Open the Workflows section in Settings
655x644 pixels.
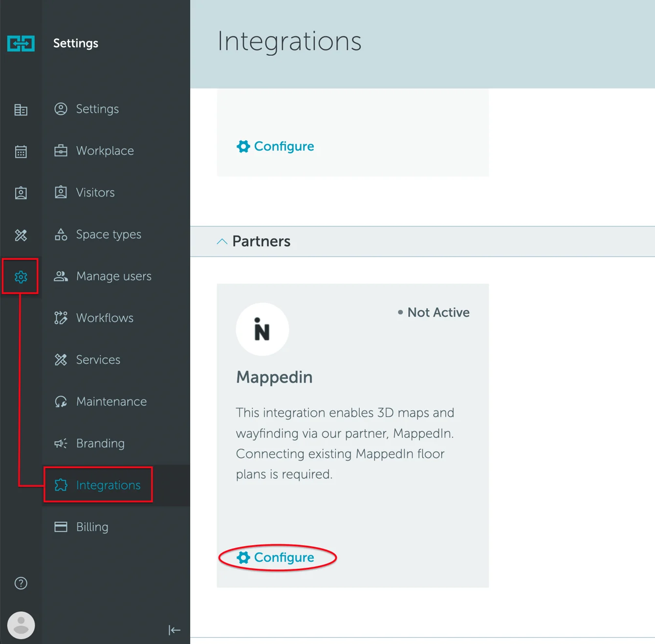[x=104, y=318]
